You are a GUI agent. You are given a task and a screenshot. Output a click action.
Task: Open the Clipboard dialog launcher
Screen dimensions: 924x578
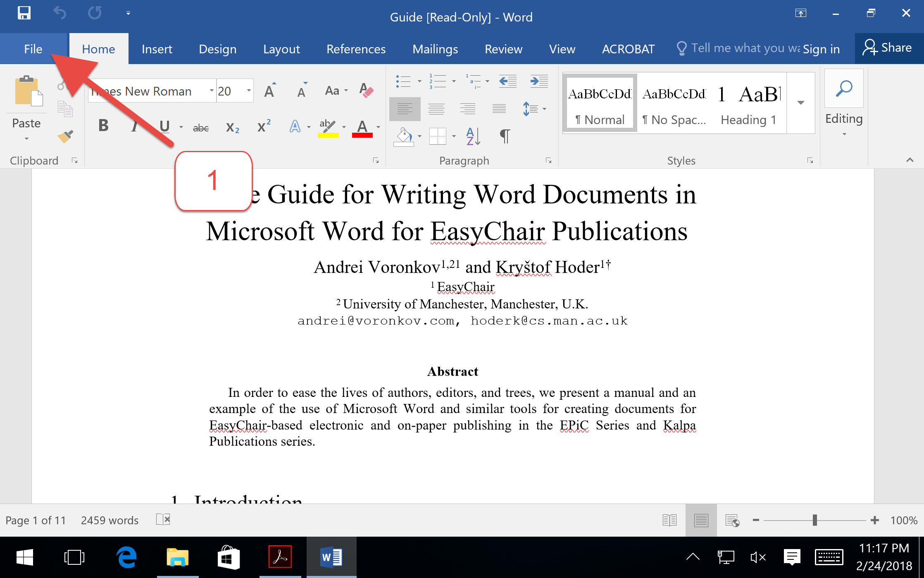[75, 160]
